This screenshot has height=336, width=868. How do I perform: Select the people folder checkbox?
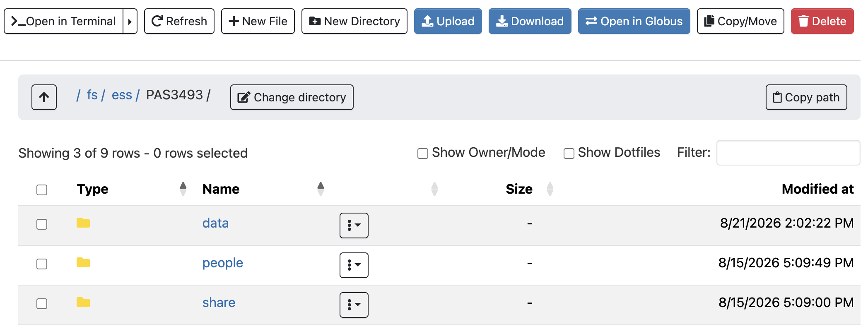click(42, 264)
